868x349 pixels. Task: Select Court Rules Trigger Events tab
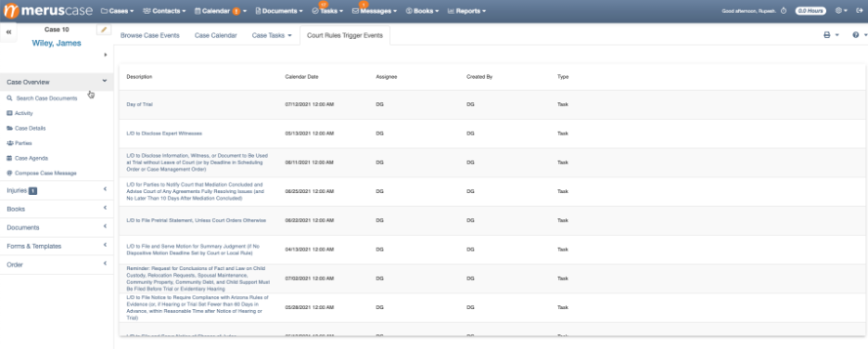click(x=345, y=35)
